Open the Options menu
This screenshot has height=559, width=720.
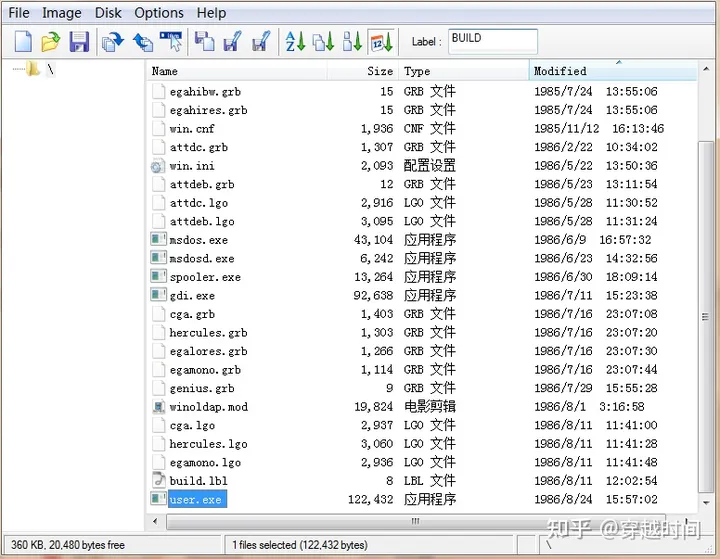(x=159, y=12)
